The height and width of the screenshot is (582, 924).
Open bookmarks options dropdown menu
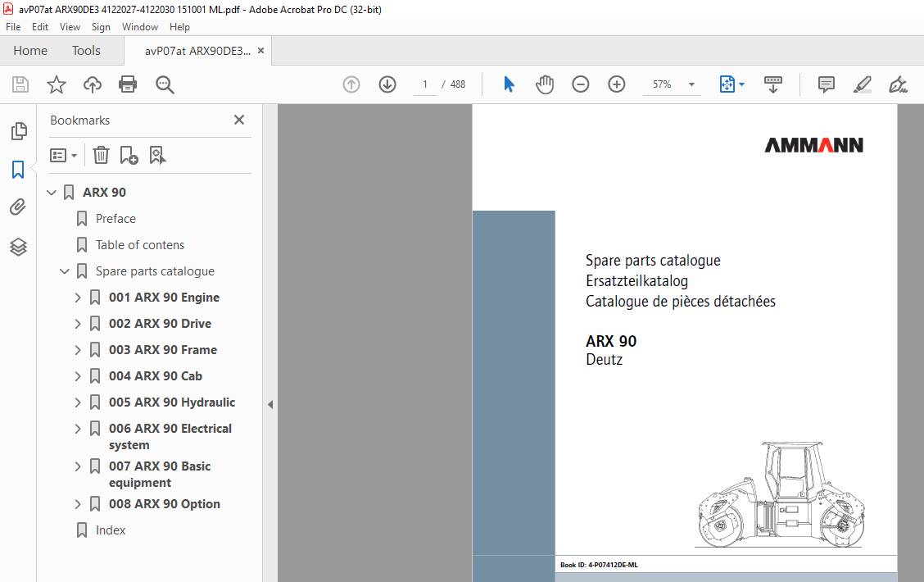click(x=63, y=155)
